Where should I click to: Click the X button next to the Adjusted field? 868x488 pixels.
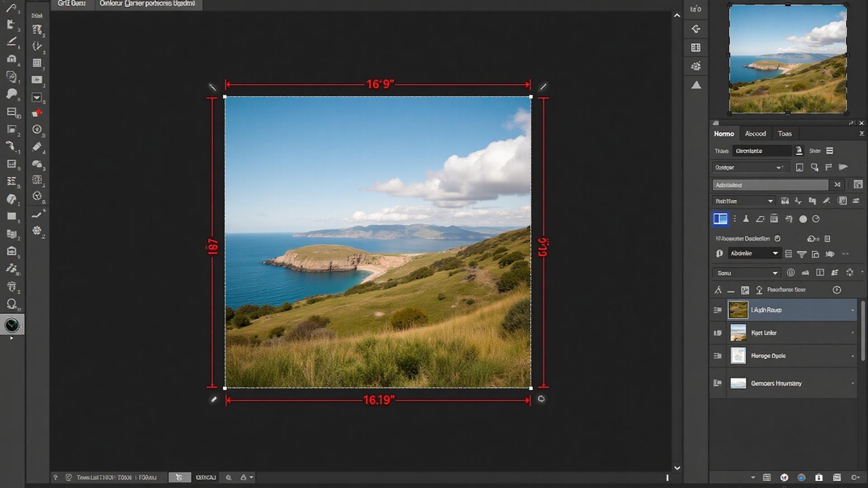[x=837, y=185]
